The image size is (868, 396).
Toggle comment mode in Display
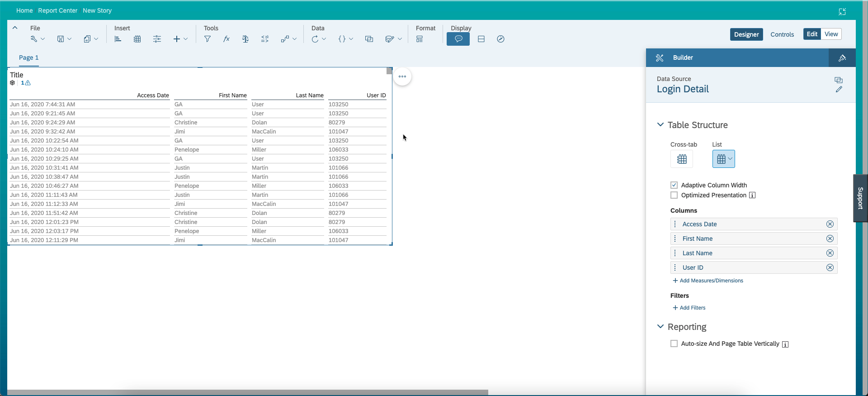click(x=458, y=39)
